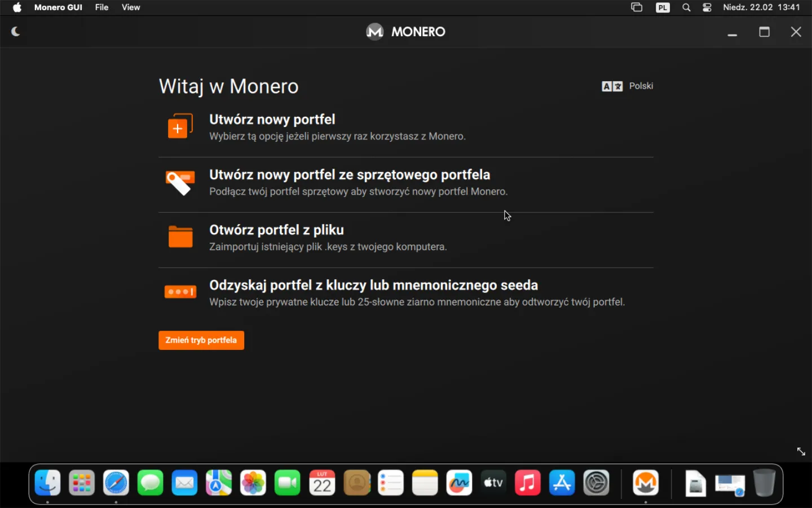Screen dimensions: 812x508
Task: Click the mnemonic seed restore icon
Action: tap(180, 292)
